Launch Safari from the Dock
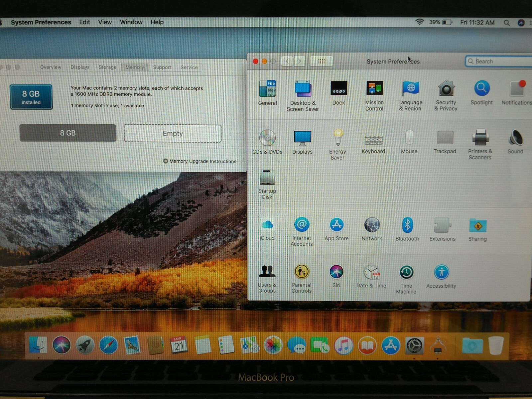Screen dimensions: 532x399 (108, 345)
